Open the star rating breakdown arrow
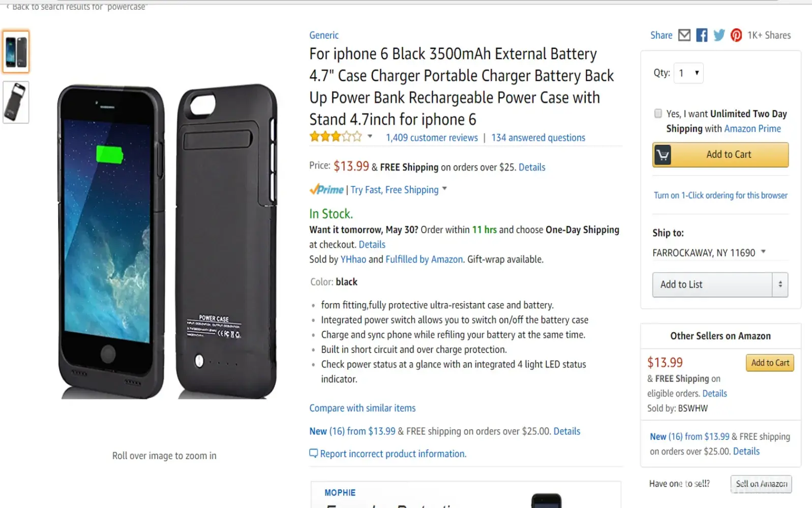 pyautogui.click(x=370, y=137)
